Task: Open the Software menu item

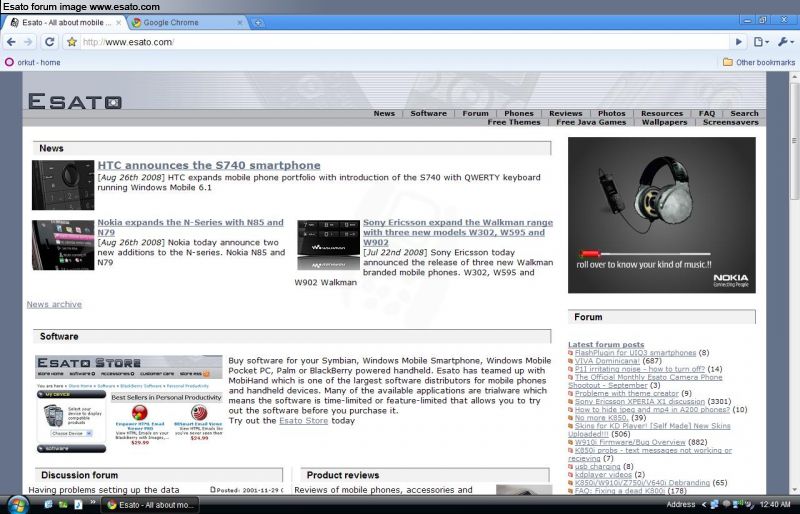Action: (x=429, y=113)
